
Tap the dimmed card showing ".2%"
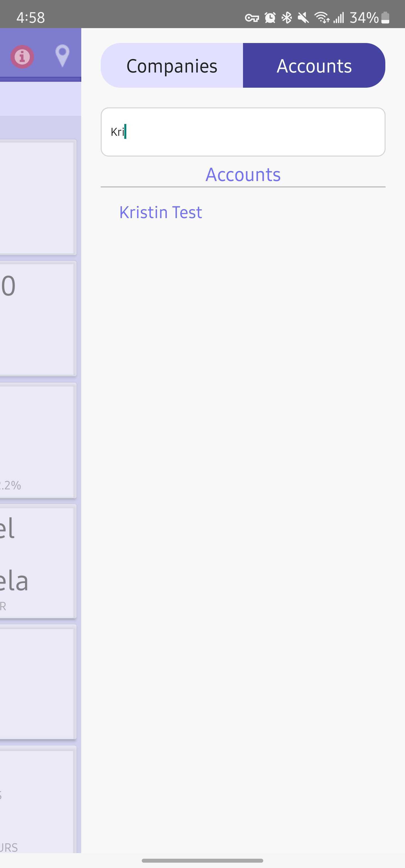coord(37,441)
